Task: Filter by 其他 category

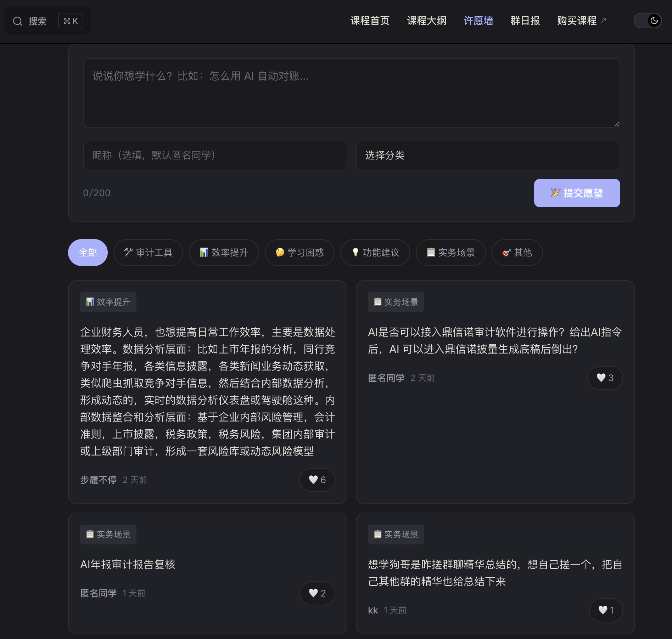Action: point(517,253)
